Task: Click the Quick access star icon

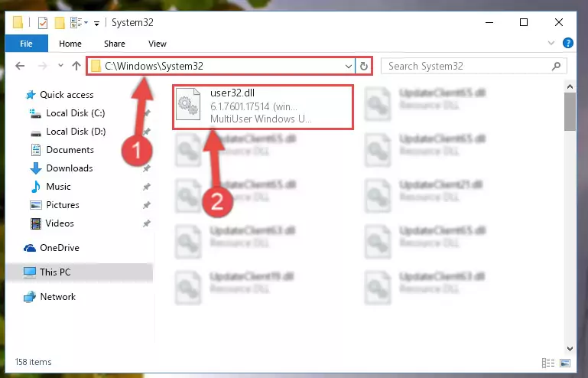Action: [31, 95]
